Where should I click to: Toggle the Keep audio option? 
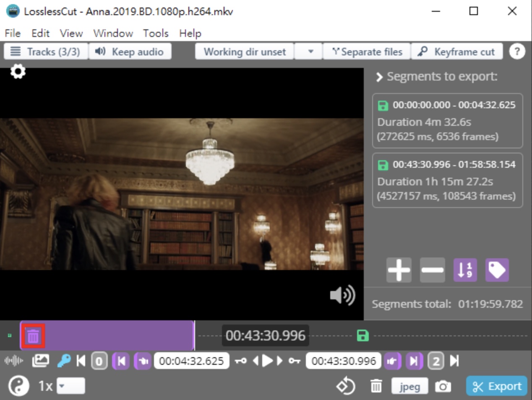[x=130, y=52]
